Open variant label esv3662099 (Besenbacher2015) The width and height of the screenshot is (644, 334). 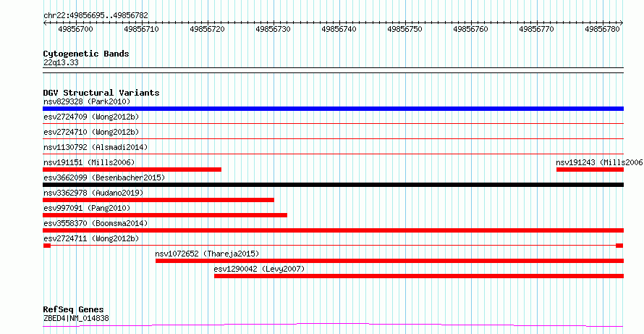click(104, 178)
